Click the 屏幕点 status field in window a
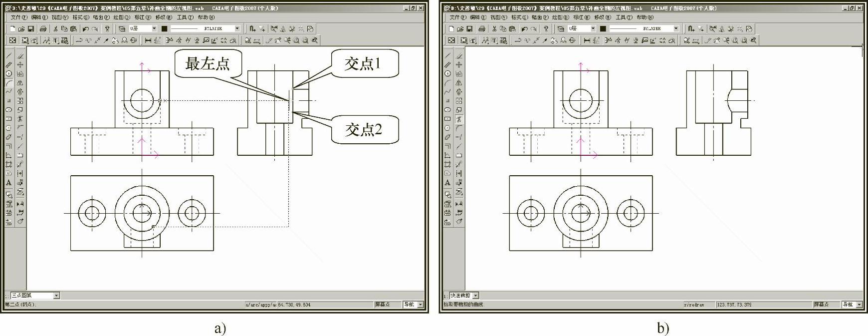 387,305
